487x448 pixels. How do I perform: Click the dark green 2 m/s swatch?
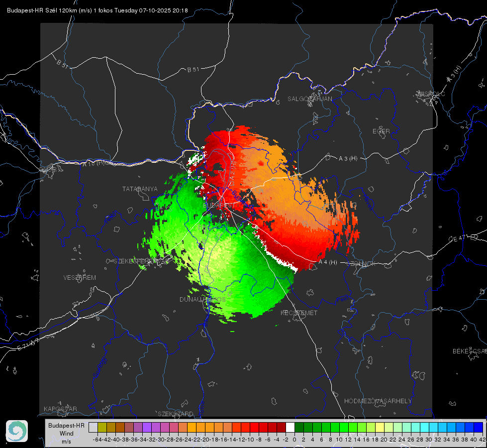click(308, 427)
